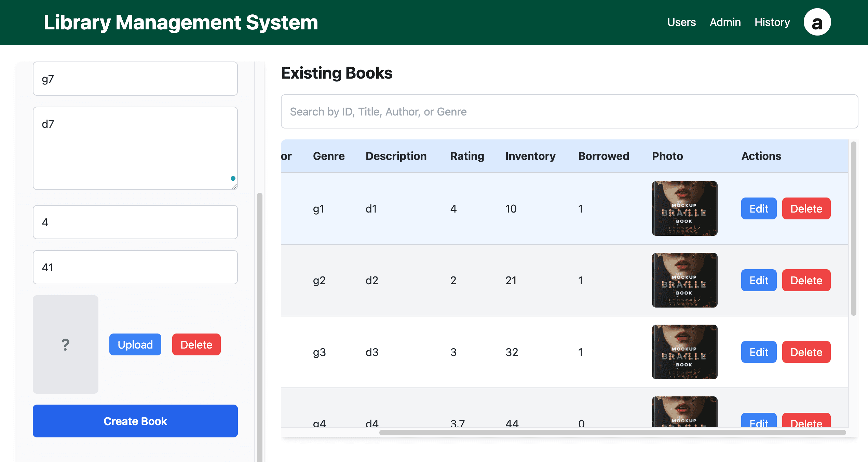The image size is (868, 462).
Task: Edit the book in row g1
Action: [759, 208]
